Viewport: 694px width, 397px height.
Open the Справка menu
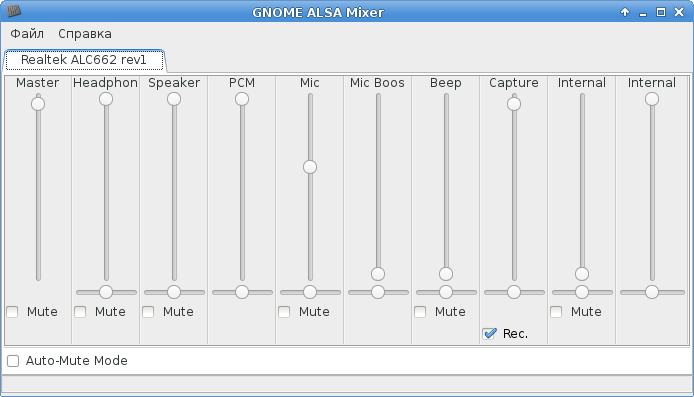tap(85, 34)
